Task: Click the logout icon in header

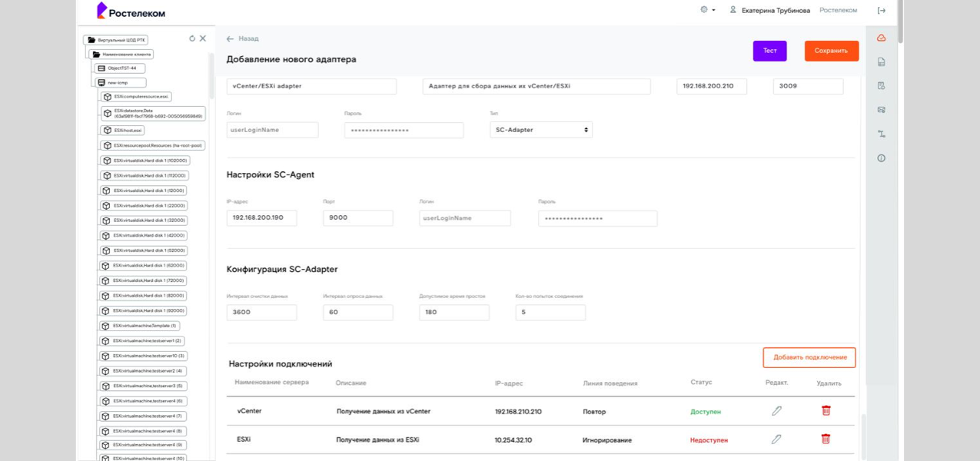Action: click(x=881, y=11)
